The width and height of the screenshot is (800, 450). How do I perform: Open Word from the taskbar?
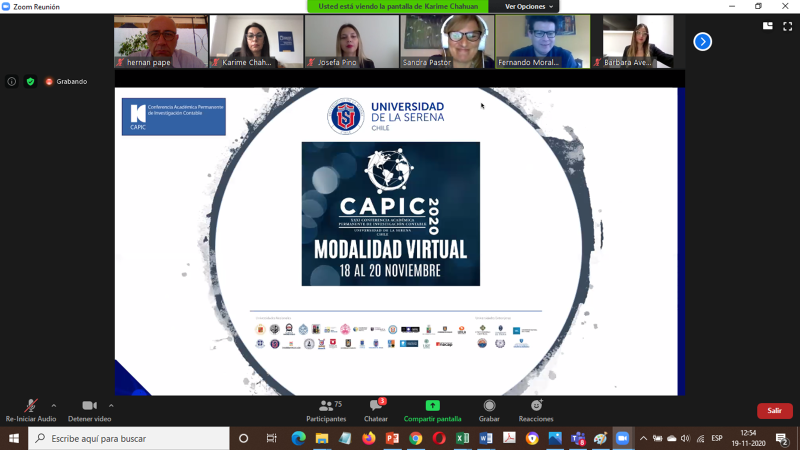(x=486, y=438)
